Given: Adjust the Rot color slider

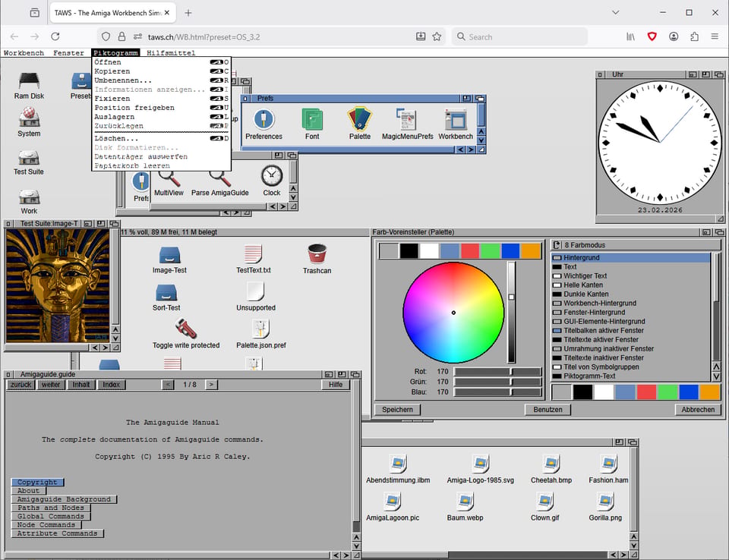Looking at the screenshot, I should 497,372.
